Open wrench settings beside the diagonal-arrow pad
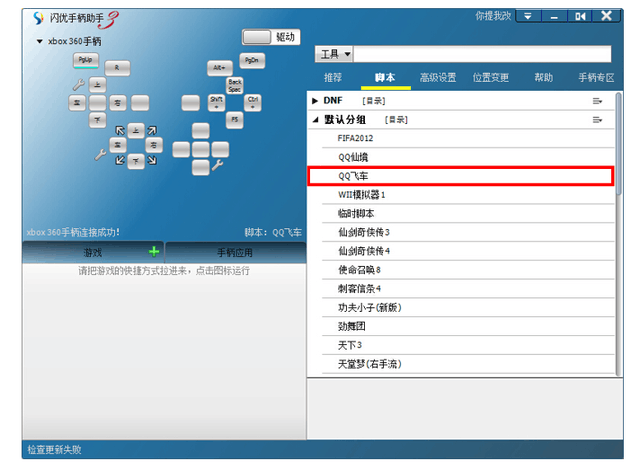Image resolution: width=640 pixels, height=470 pixels. pyautogui.click(x=100, y=155)
